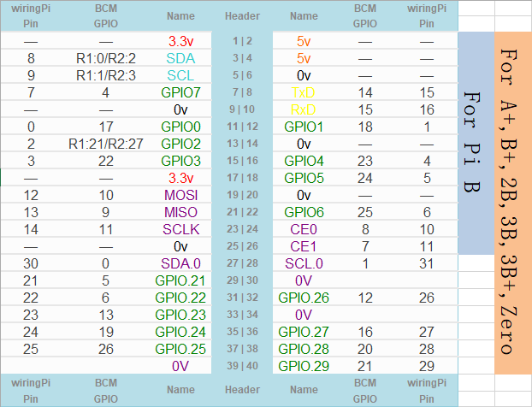The height and width of the screenshot is (407, 532).
Task: Select the 0v cell beside header 9|10
Action: pos(180,109)
